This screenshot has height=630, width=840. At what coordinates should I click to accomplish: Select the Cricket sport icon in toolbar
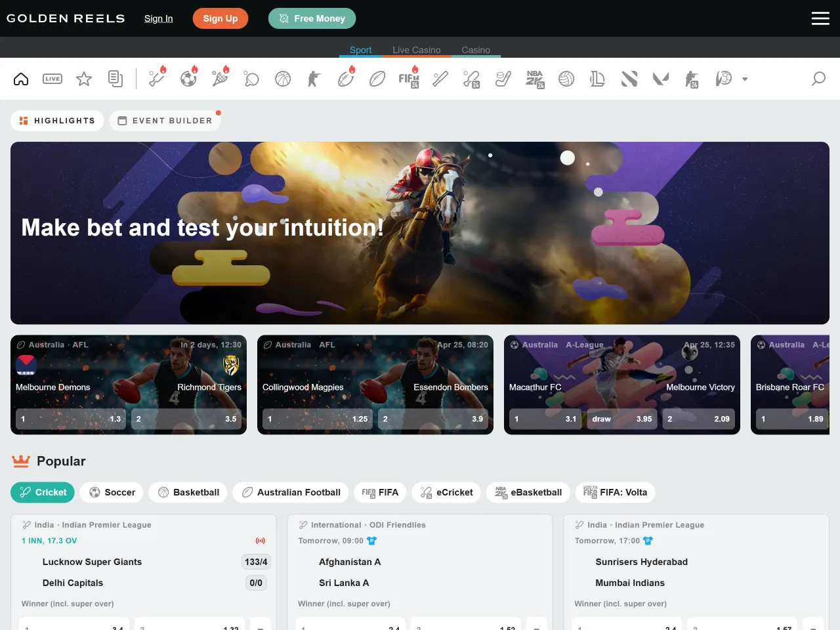[x=157, y=78]
